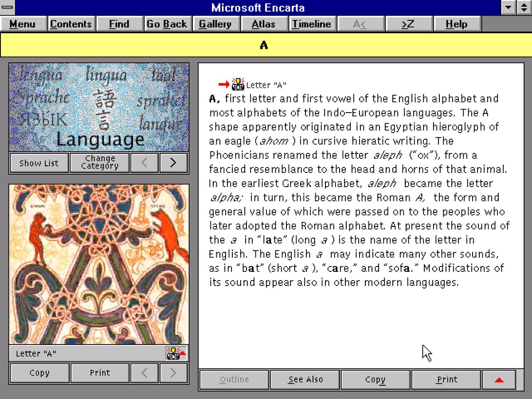Click the article title bar showing A
Screen dimensions: 532x399
[266, 45]
